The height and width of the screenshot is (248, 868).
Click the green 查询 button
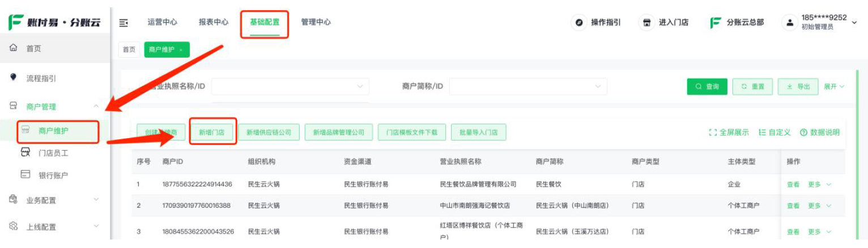tap(707, 87)
